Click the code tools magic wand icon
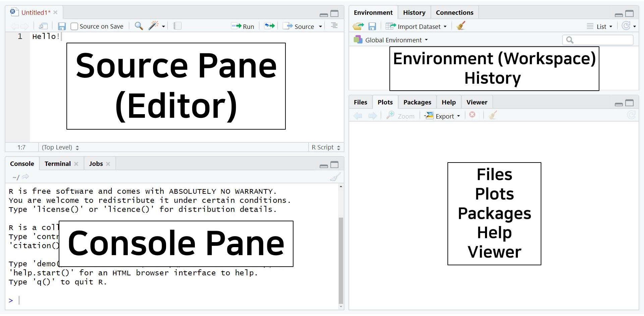Image resolution: width=644 pixels, height=316 pixels. tap(154, 26)
